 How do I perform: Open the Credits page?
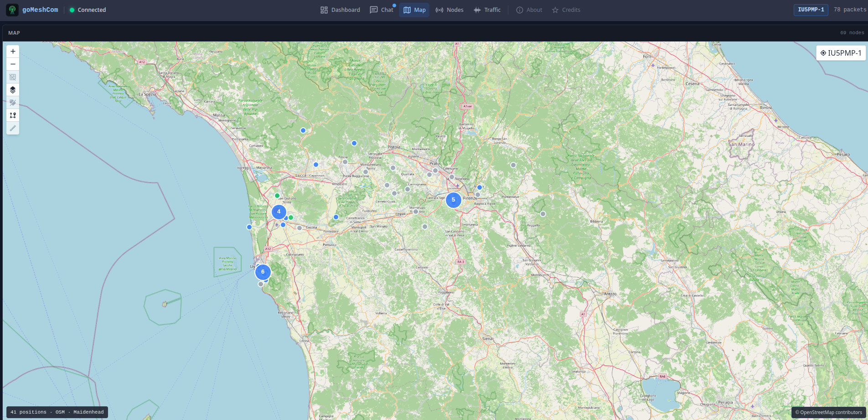[x=566, y=10]
